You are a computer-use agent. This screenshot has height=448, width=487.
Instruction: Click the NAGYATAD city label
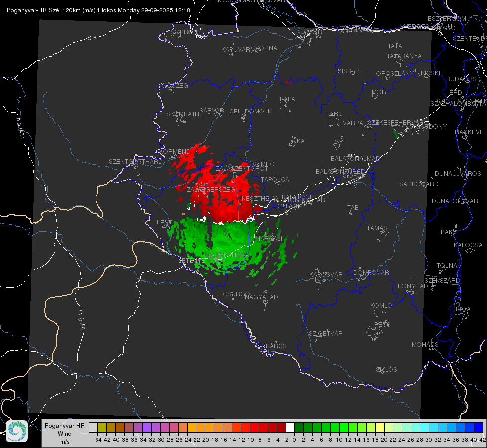click(261, 297)
